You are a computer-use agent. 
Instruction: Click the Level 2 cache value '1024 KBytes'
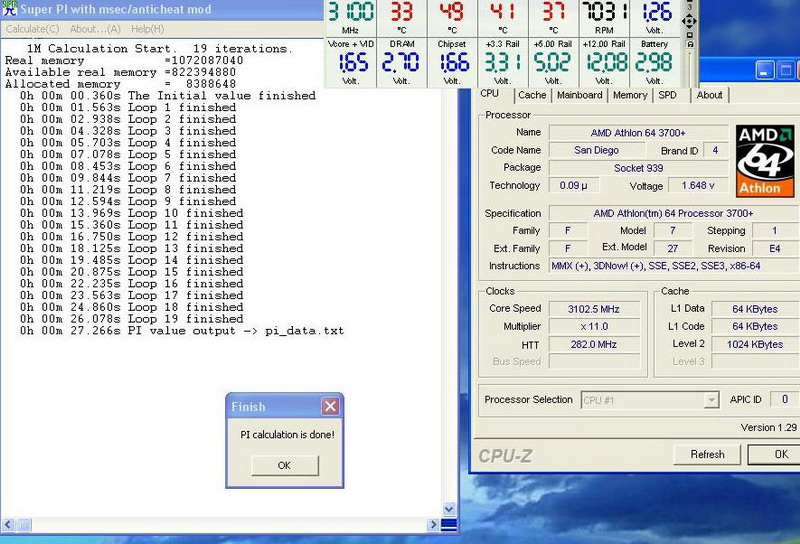(x=755, y=344)
